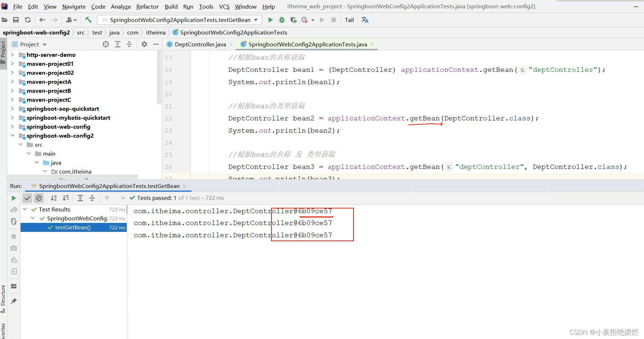Navigate back with the left arrow
644x339 pixels.
pos(42,20)
